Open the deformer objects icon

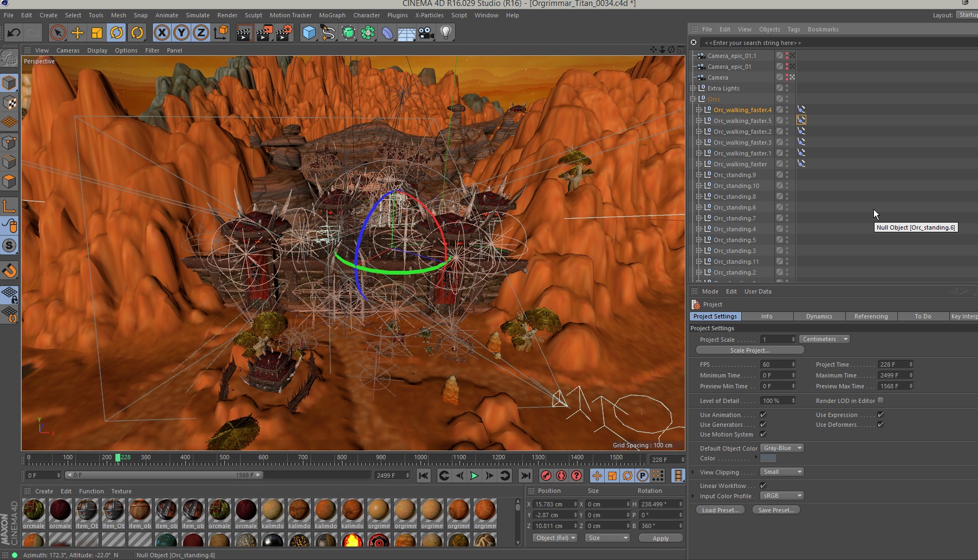click(387, 33)
